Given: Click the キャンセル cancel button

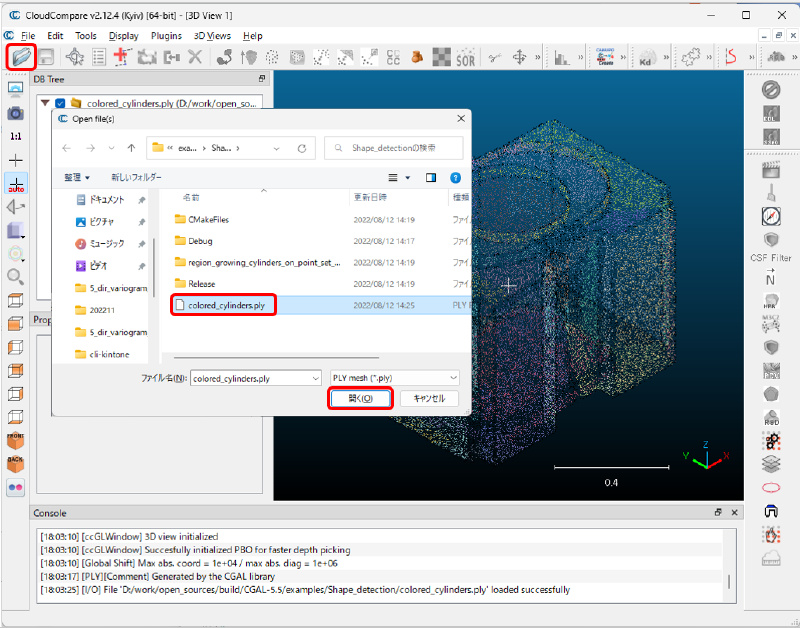Looking at the screenshot, I should click(429, 398).
